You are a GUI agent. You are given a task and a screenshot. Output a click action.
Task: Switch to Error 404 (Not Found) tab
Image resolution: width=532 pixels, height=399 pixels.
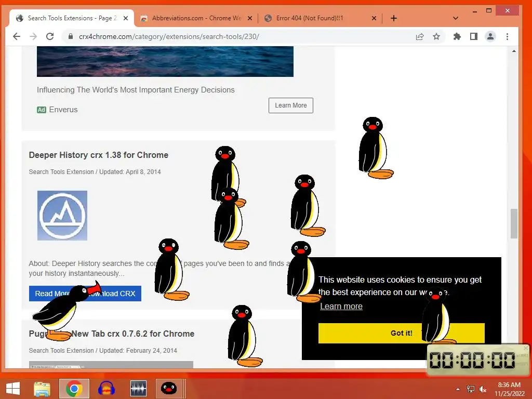coord(320,18)
